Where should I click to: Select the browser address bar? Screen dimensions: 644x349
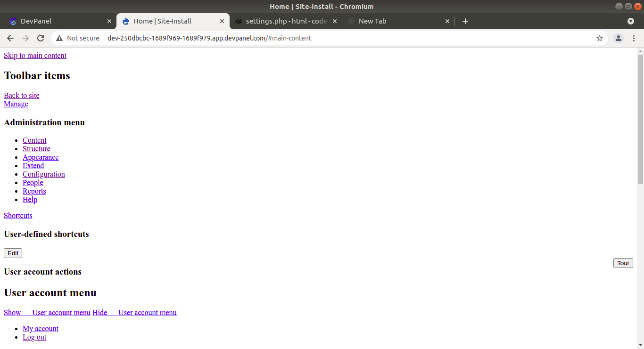coord(283,38)
